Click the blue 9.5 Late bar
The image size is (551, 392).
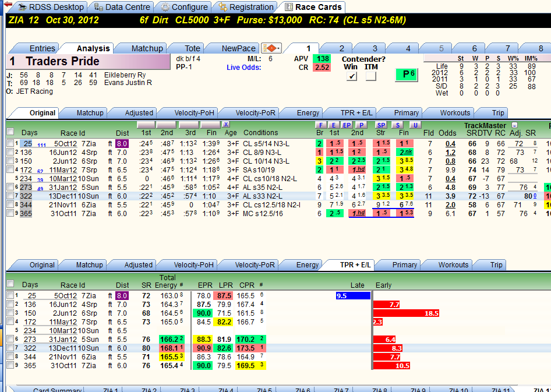pos(353,296)
